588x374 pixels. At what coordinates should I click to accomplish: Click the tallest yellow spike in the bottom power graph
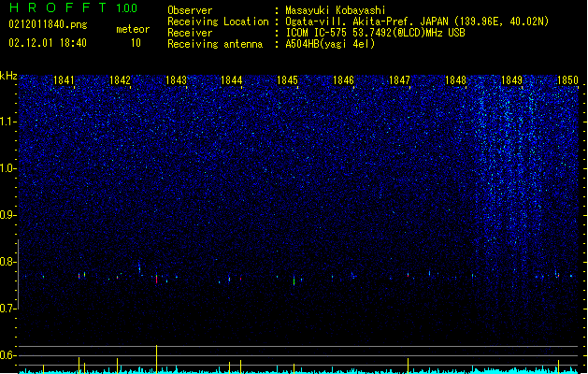click(156, 359)
